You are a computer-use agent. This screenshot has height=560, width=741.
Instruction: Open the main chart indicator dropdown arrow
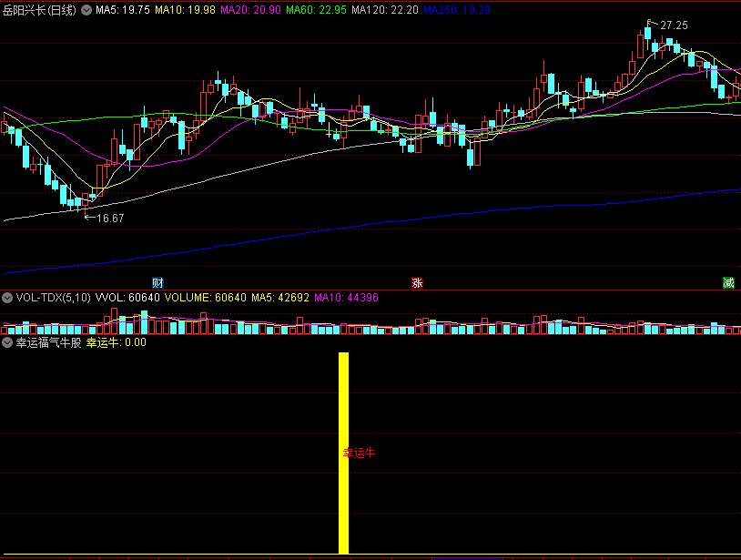tap(86, 10)
